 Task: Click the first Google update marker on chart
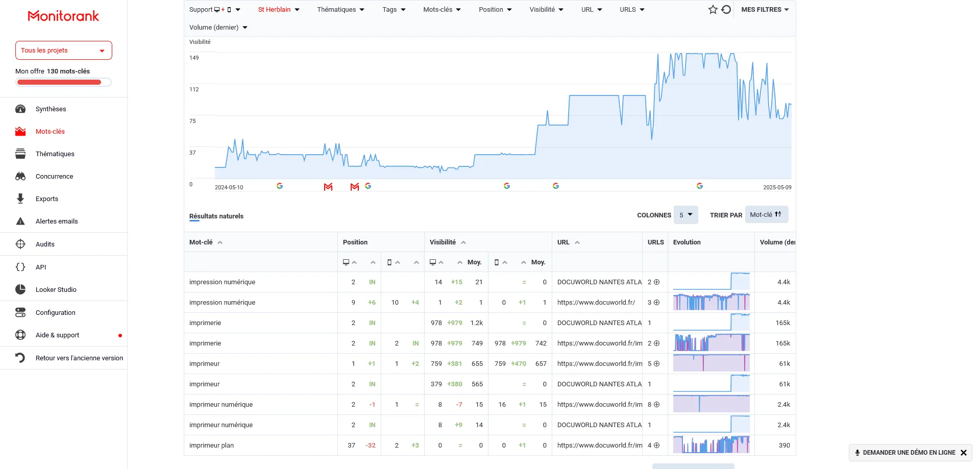280,186
